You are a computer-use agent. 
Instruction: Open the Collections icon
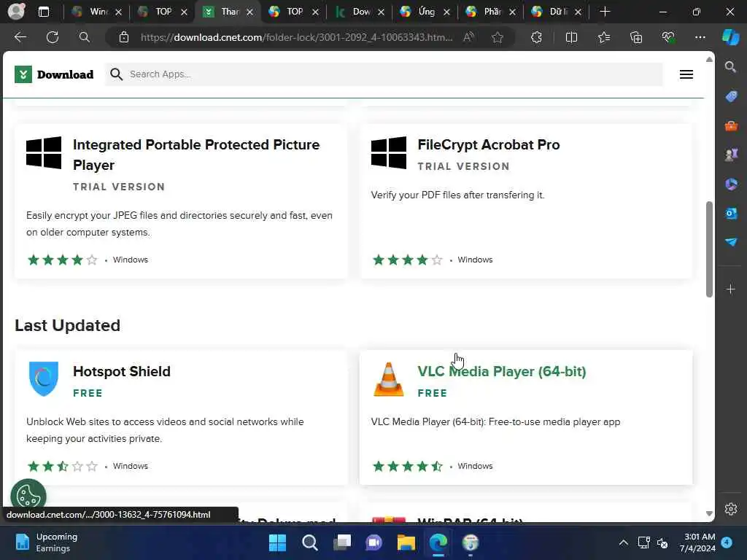[636, 37]
